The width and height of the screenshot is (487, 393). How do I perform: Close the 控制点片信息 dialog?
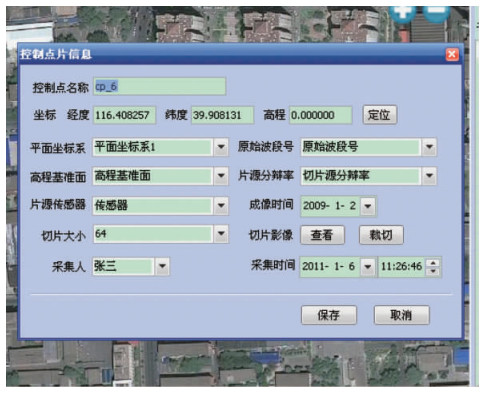pyautogui.click(x=452, y=54)
